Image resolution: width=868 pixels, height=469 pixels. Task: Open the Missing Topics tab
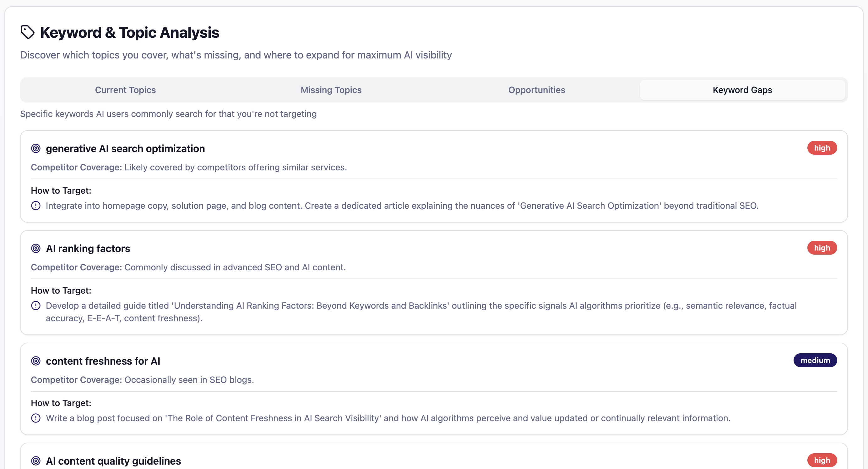[331, 90]
